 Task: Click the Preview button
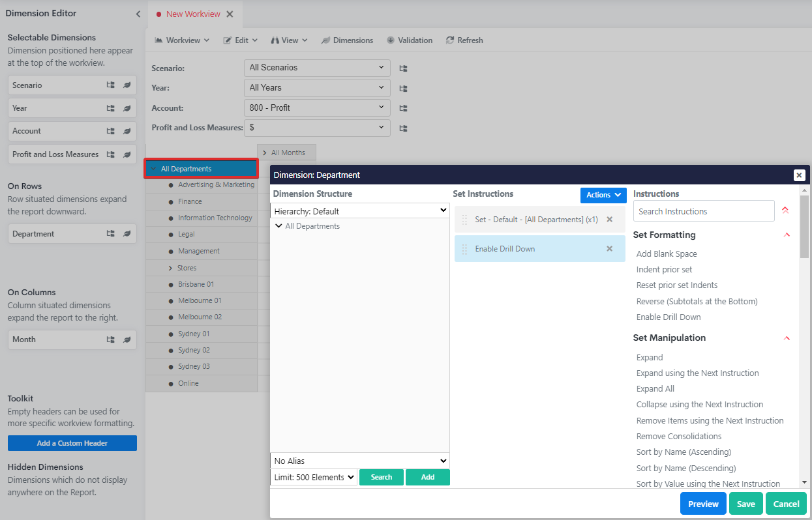[x=703, y=504]
